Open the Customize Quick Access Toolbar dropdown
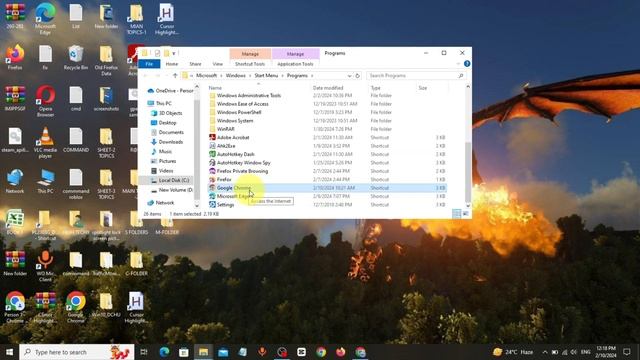Viewport: 640px width, 360px height. [174, 53]
